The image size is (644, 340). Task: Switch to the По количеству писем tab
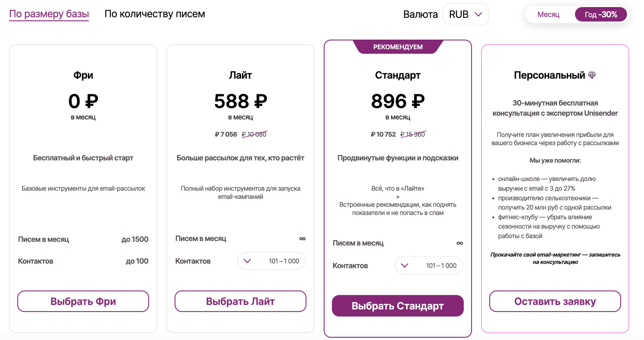click(155, 14)
